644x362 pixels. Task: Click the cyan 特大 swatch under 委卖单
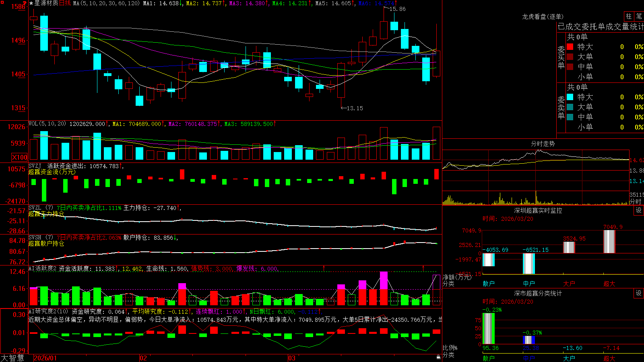[x=570, y=97]
